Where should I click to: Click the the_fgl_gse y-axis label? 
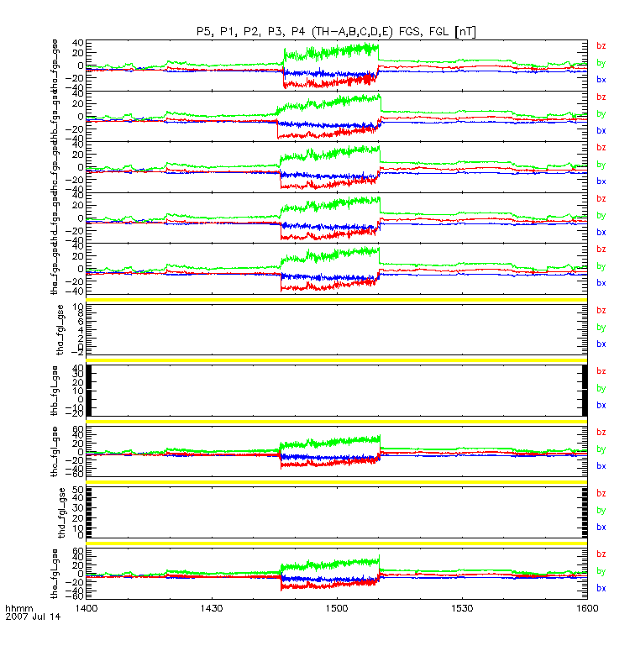(x=54, y=574)
